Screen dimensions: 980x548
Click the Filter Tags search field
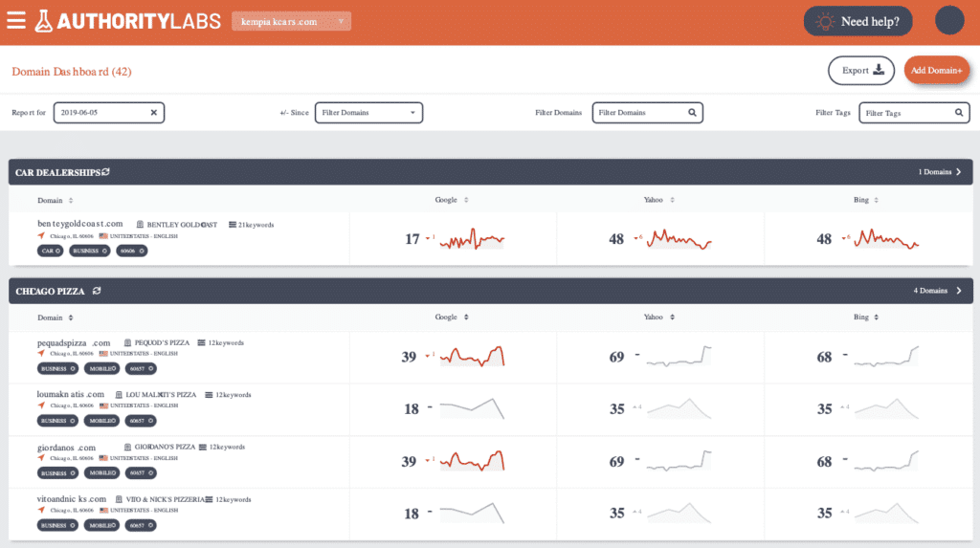coord(914,113)
